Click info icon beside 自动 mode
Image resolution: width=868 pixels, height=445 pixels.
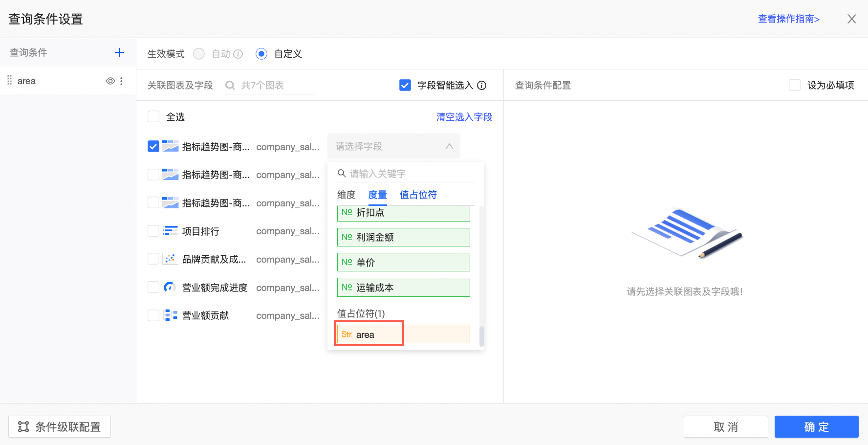pos(238,54)
